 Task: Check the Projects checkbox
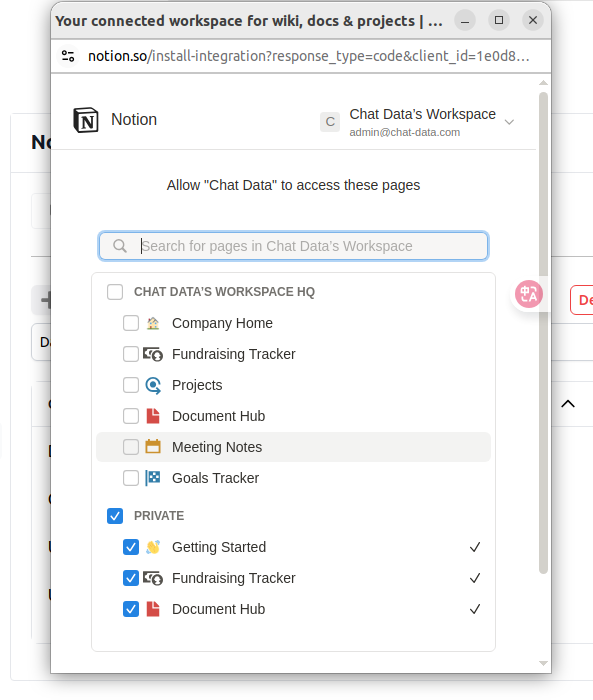click(131, 385)
